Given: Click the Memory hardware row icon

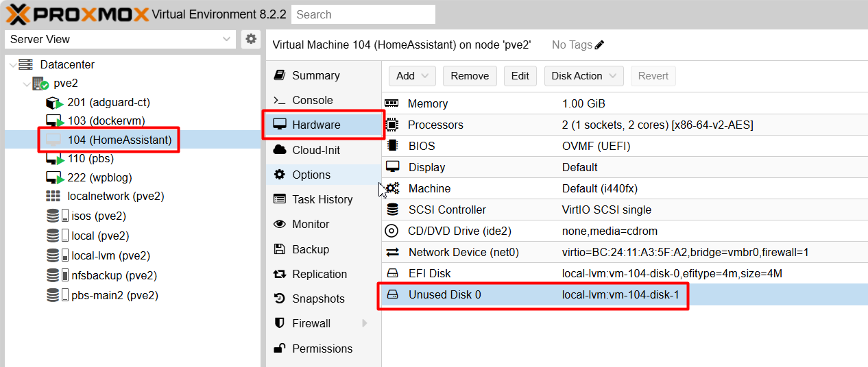Looking at the screenshot, I should tap(392, 103).
